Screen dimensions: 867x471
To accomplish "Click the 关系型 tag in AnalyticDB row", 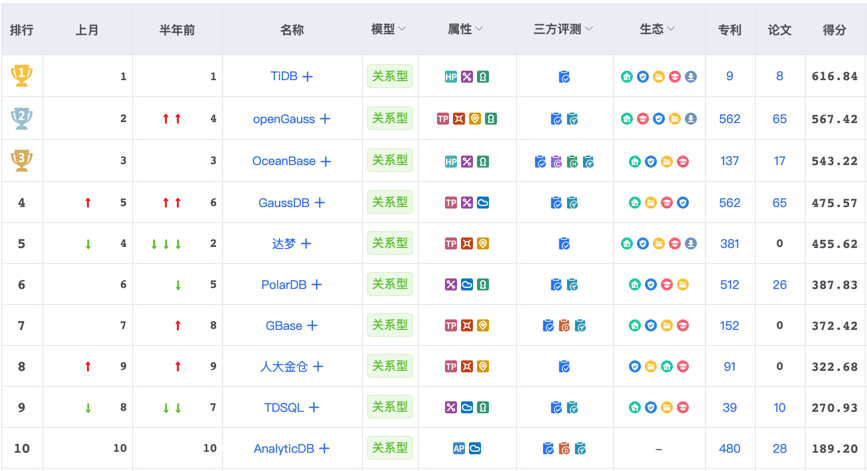I will [x=390, y=448].
